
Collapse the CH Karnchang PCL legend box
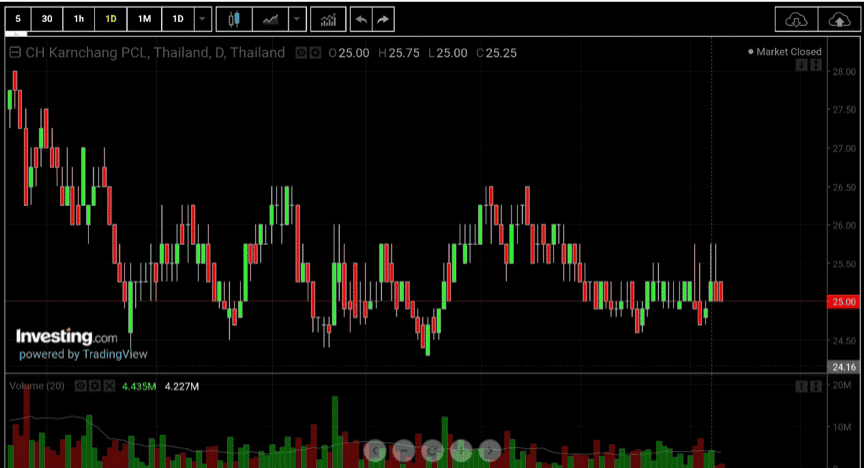15,52
